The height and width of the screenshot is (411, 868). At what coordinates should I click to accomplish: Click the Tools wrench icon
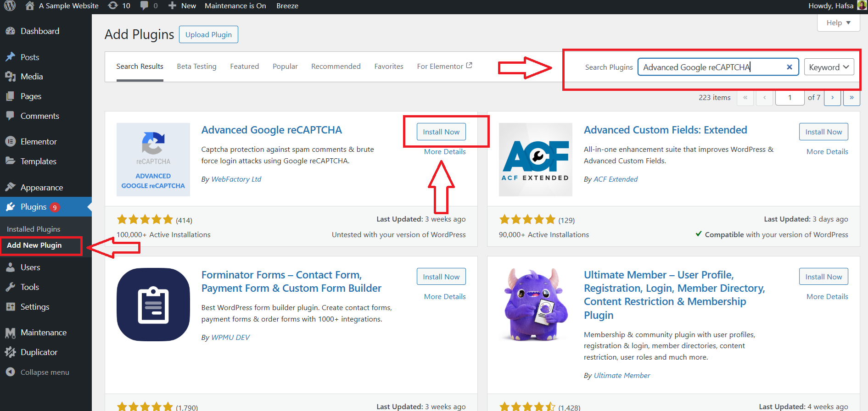(10, 287)
